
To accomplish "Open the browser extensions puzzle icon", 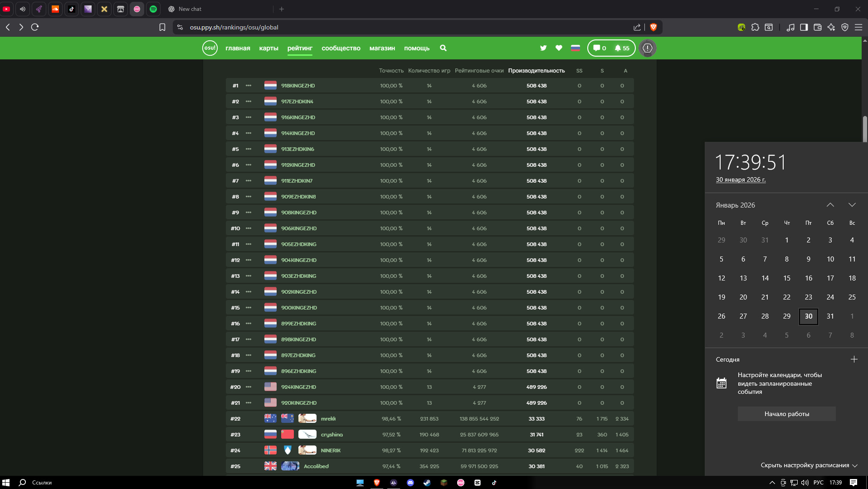I will 755,27.
